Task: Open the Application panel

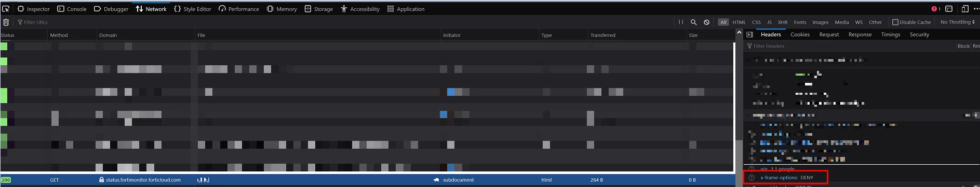Action: (x=406, y=9)
